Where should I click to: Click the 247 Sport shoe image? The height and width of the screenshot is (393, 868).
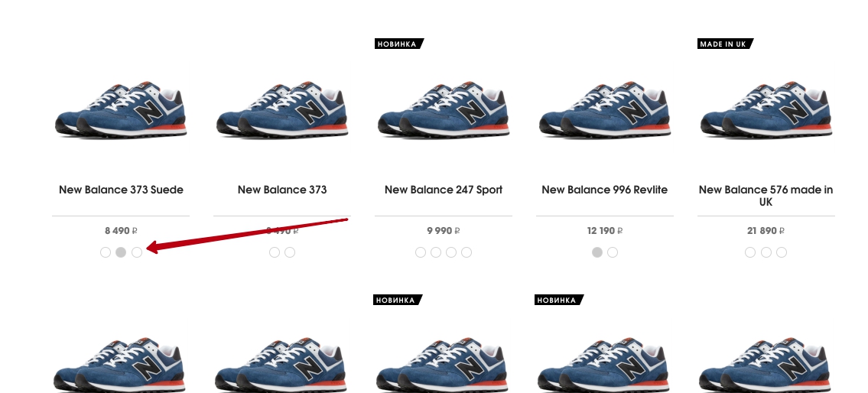(444, 109)
